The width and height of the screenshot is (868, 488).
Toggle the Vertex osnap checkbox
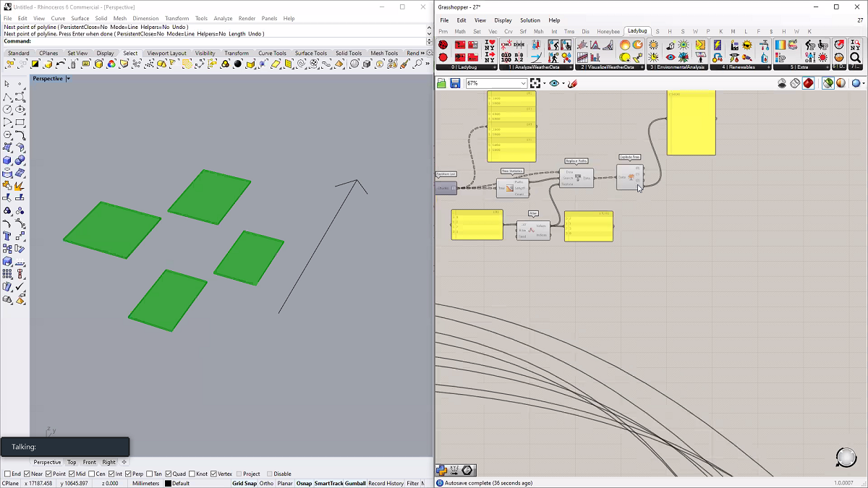[214, 474]
